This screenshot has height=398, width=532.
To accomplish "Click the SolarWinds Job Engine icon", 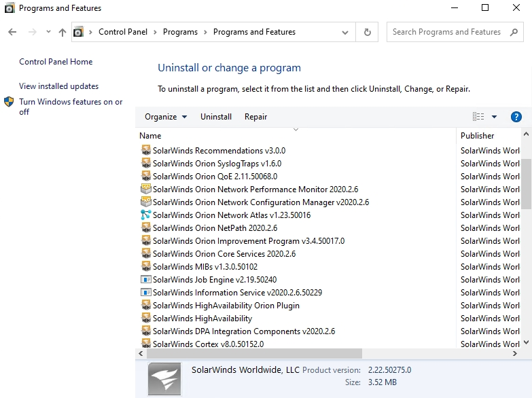I will click(x=145, y=280).
